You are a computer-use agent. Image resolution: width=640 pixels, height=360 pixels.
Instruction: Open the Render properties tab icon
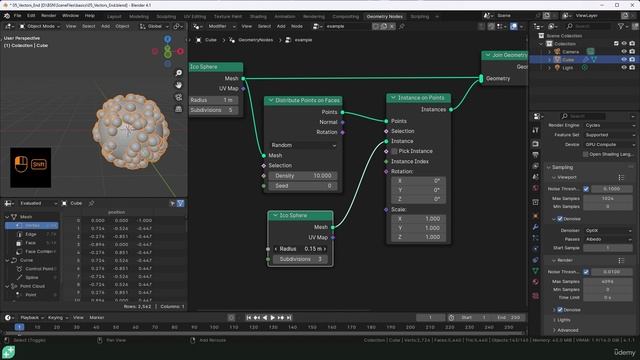pos(536,144)
